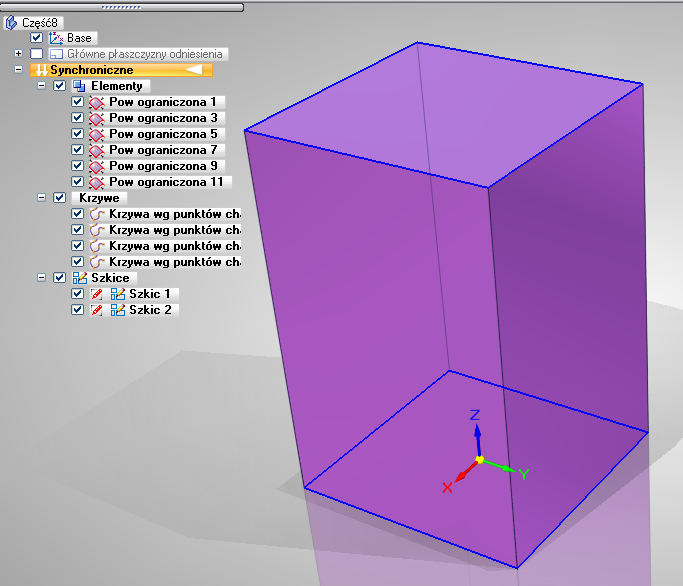
Task: Uncheck Pow ograniczona 5 visibility
Action: (78, 133)
